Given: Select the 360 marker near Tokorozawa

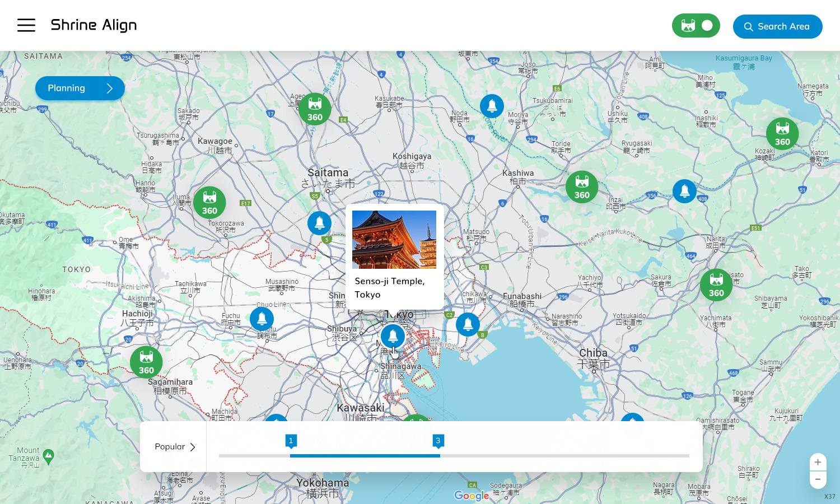Looking at the screenshot, I should point(209,203).
